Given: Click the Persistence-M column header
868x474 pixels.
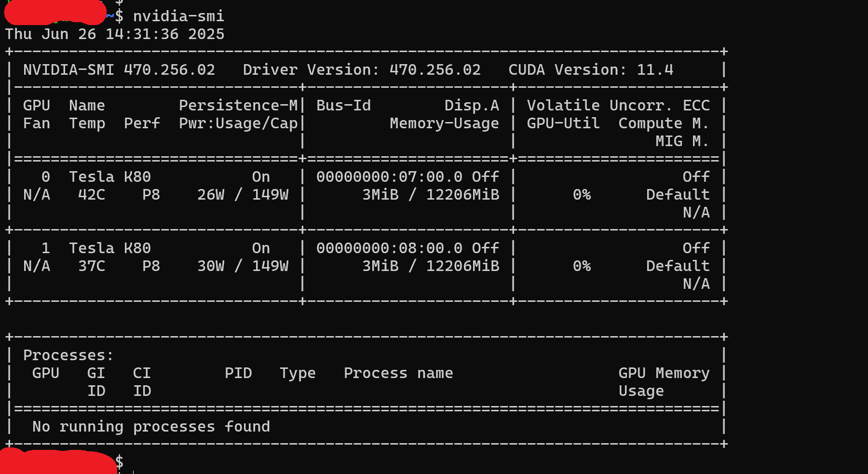Looking at the screenshot, I should (238, 106).
